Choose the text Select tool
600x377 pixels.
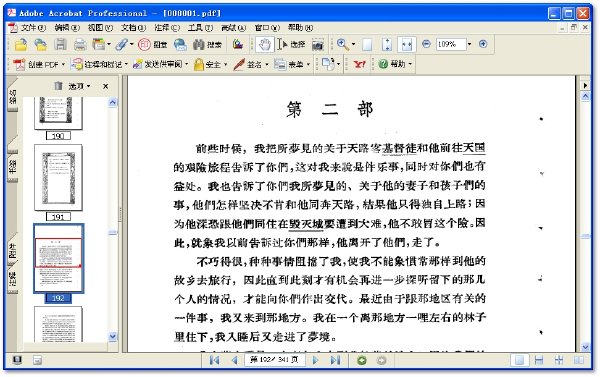(x=292, y=45)
